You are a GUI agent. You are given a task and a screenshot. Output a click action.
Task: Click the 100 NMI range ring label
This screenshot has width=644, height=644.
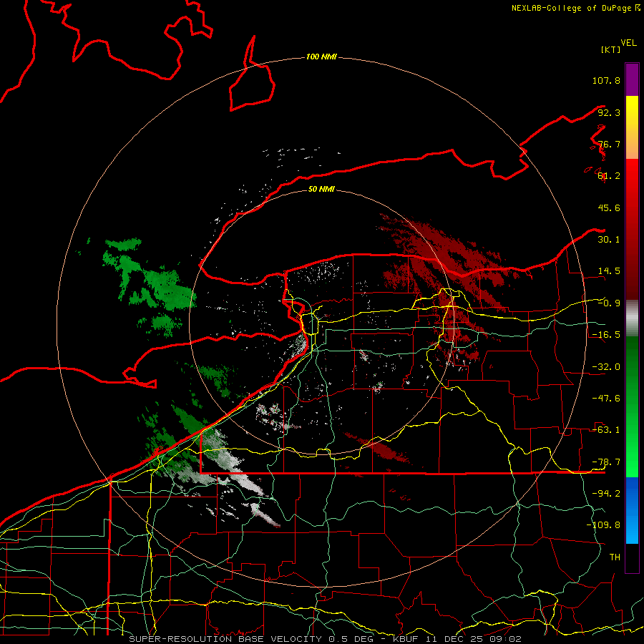coord(321,57)
